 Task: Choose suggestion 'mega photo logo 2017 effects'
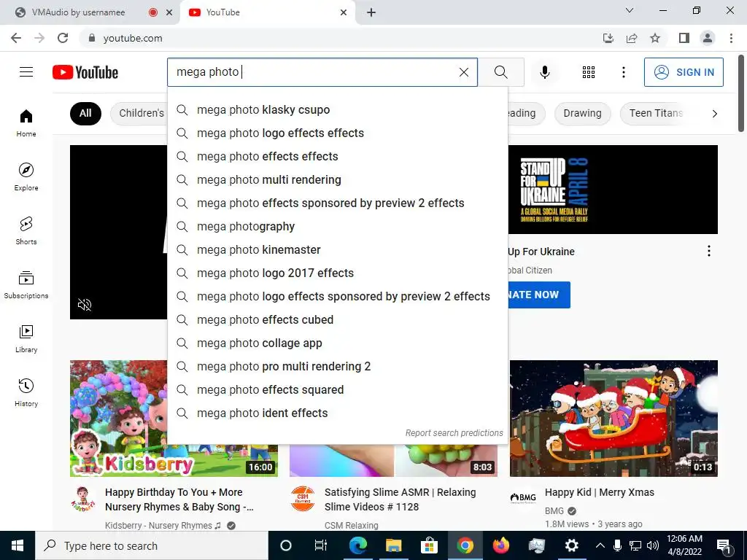pyautogui.click(x=338, y=273)
